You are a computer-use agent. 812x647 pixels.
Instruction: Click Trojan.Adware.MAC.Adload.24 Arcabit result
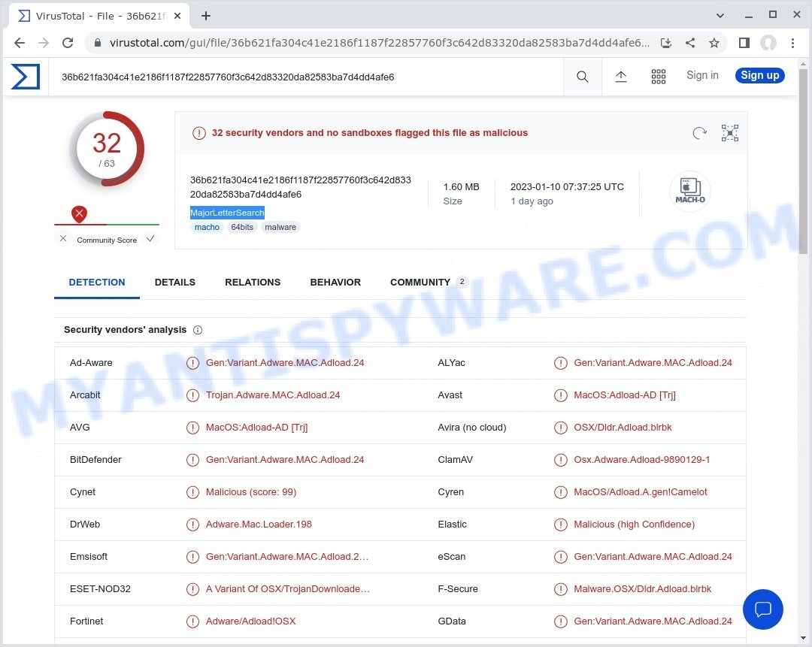pos(273,395)
